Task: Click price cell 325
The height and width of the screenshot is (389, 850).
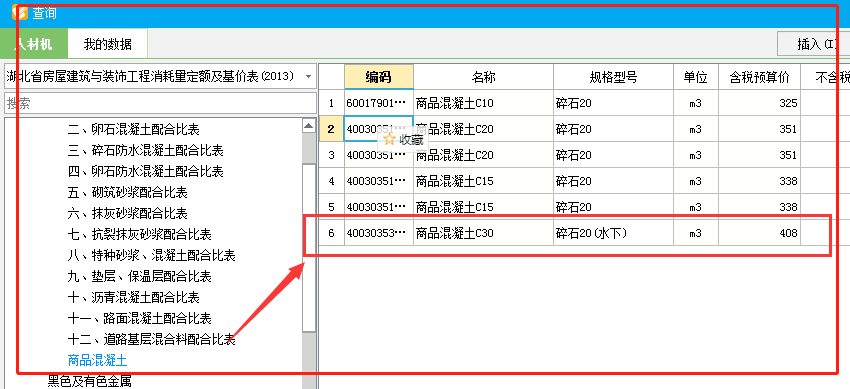Action: tap(759, 103)
